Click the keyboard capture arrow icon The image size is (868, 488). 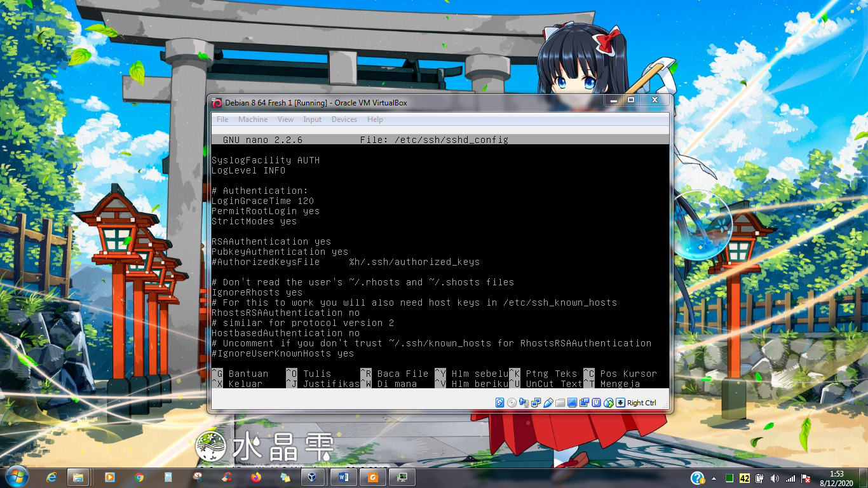(621, 403)
